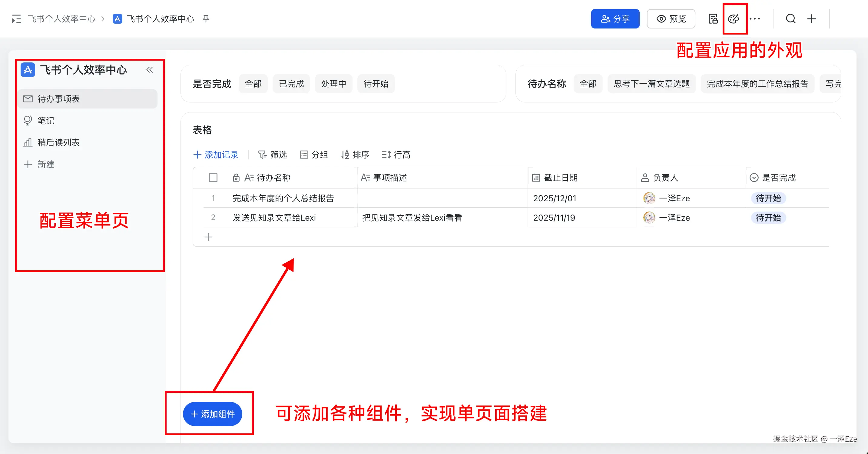The height and width of the screenshot is (454, 868).
Task: Toggle the navigation outline icon at top-left
Action: click(x=16, y=19)
